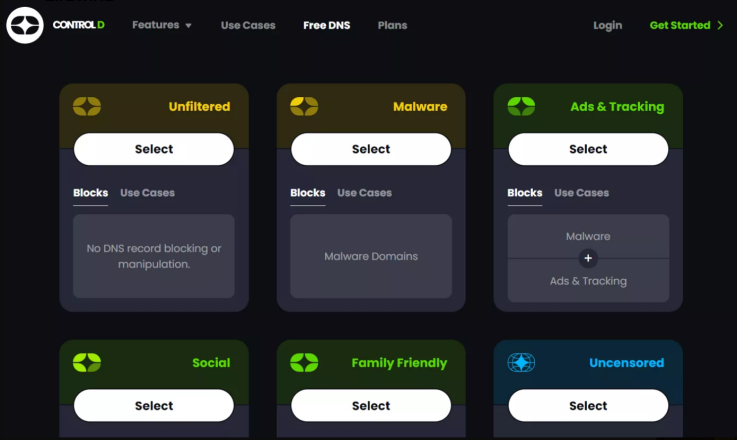Click the Unfiltered card's yellow emblem icon
Viewport: 737px width, 440px height.
point(87,106)
